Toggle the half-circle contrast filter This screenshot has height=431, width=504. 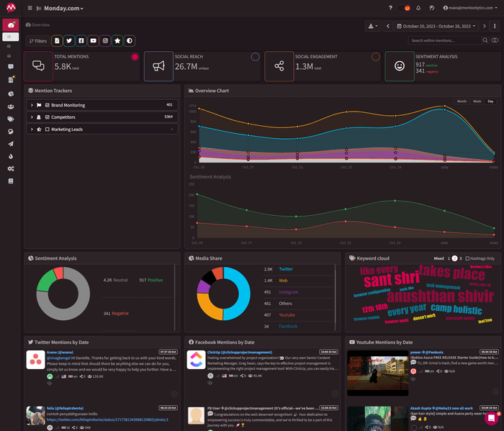(x=129, y=41)
